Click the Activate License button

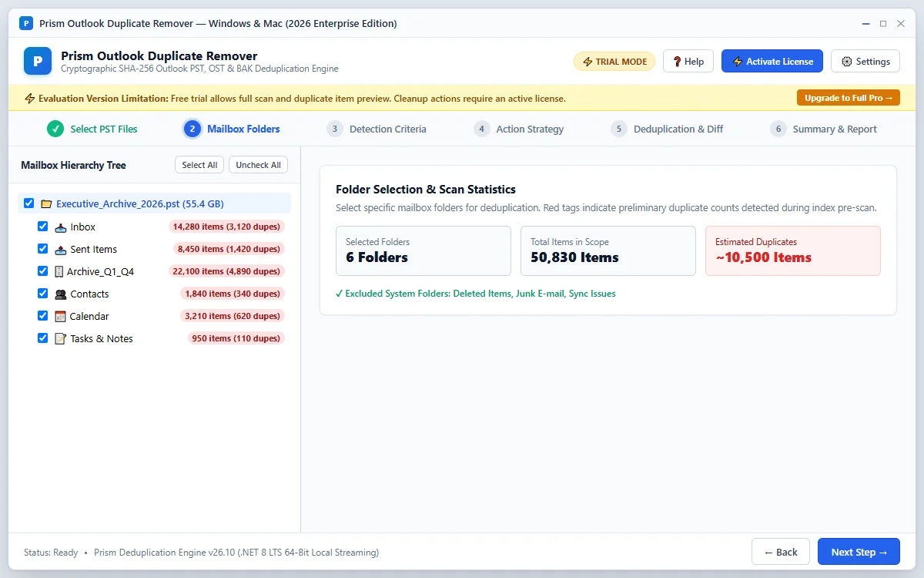click(772, 62)
